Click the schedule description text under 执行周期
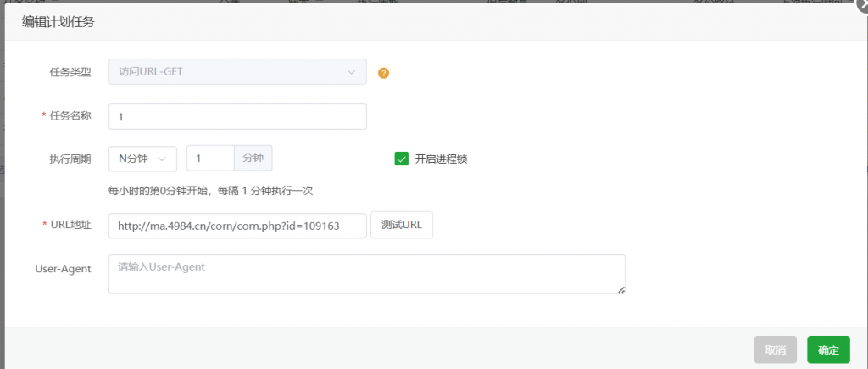 pos(210,191)
